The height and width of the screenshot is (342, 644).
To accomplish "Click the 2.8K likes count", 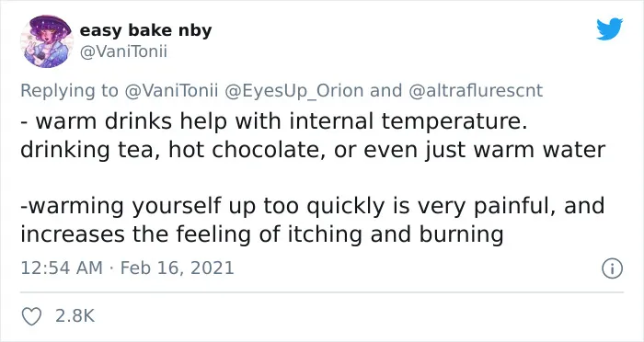I will pyautogui.click(x=75, y=316).
